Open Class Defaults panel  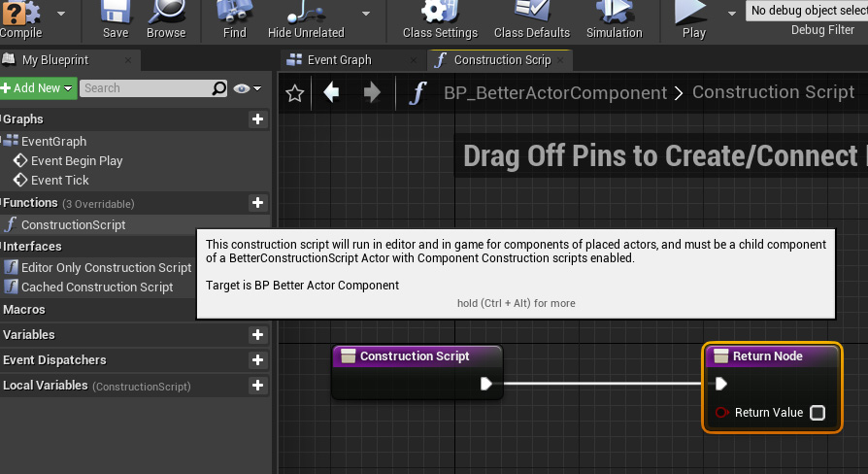point(531,14)
